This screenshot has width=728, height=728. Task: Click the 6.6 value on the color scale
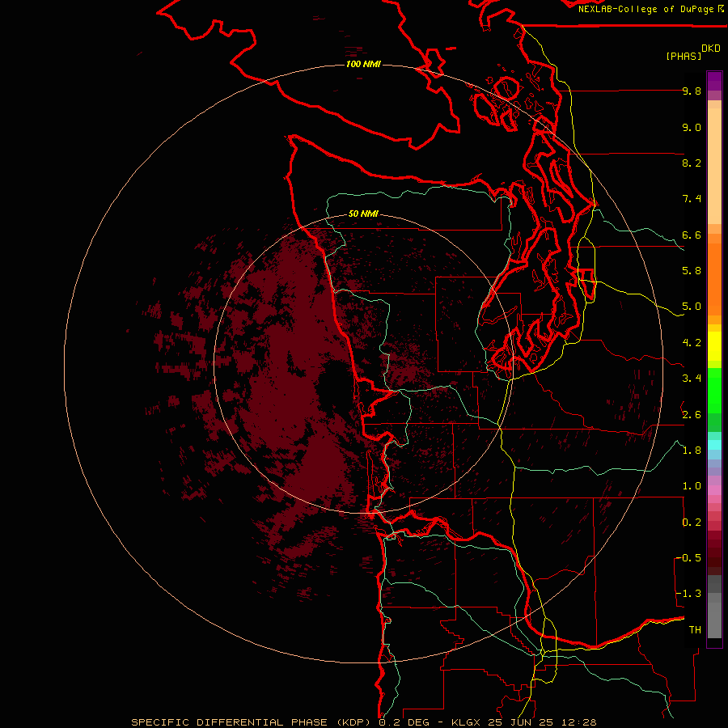click(692, 235)
